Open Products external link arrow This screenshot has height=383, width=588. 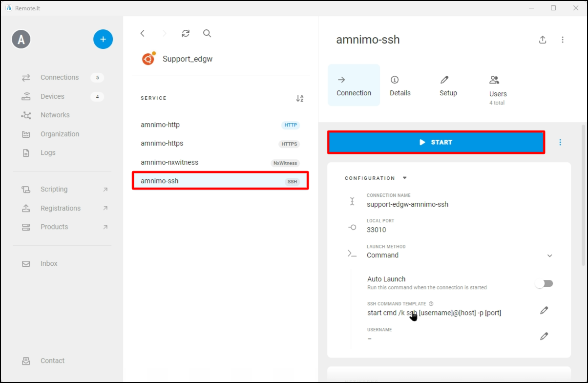105,227
